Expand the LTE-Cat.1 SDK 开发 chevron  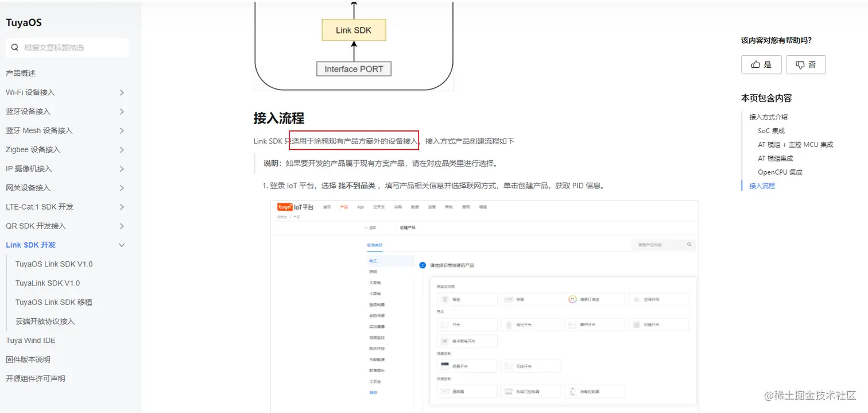(122, 207)
